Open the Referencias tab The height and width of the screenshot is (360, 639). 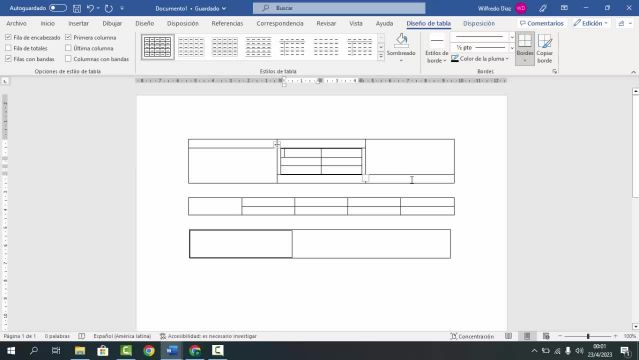(227, 24)
